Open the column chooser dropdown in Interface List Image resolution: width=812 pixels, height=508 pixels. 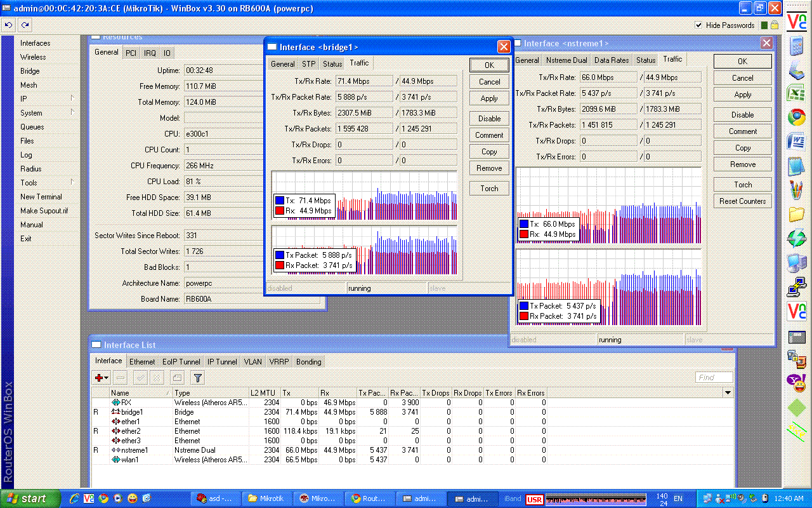pos(728,393)
